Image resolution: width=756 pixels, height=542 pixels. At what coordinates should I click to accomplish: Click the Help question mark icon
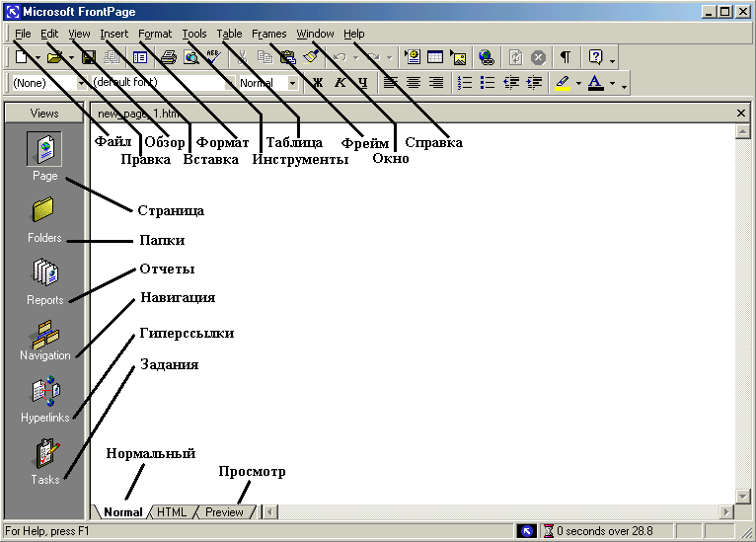click(595, 57)
